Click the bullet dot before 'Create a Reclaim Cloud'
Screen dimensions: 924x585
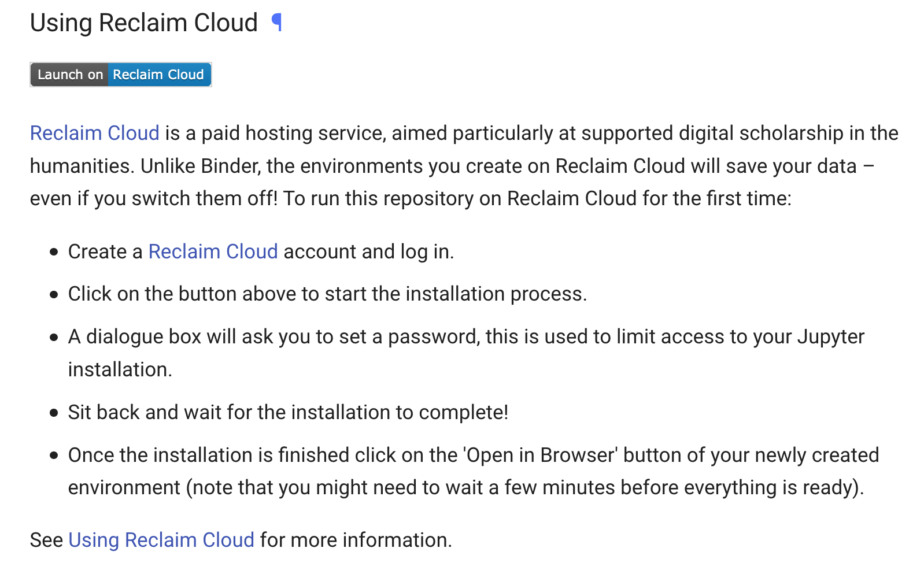click(54, 252)
